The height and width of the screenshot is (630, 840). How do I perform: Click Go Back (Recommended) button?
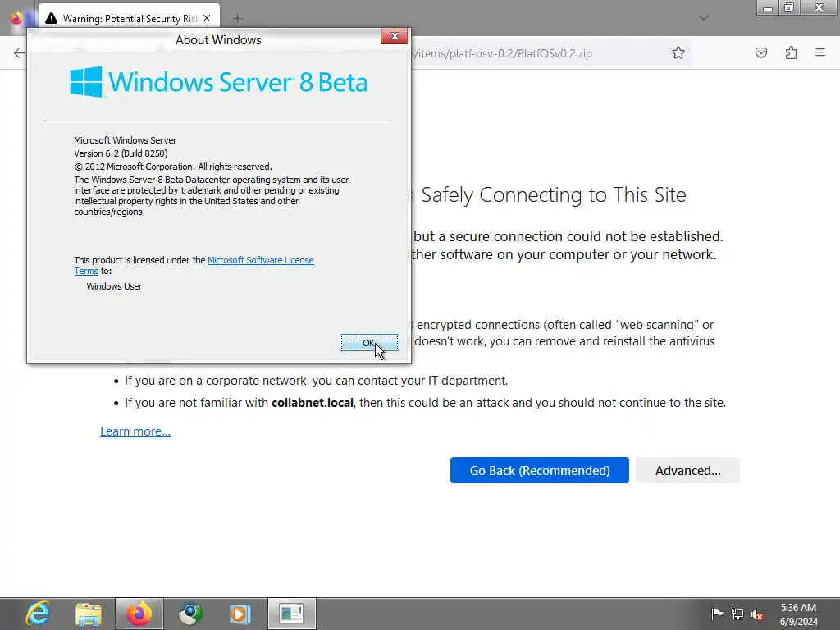pos(540,470)
